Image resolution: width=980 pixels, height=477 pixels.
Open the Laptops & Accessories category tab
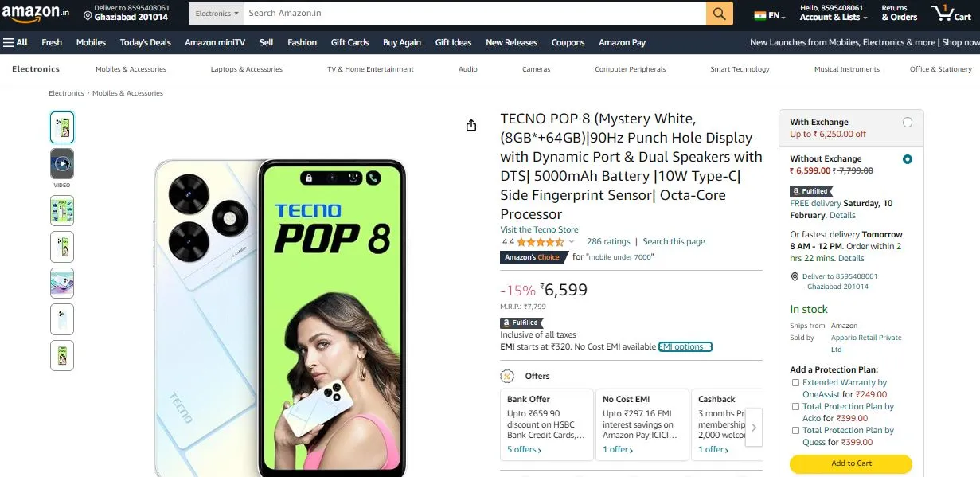point(247,69)
